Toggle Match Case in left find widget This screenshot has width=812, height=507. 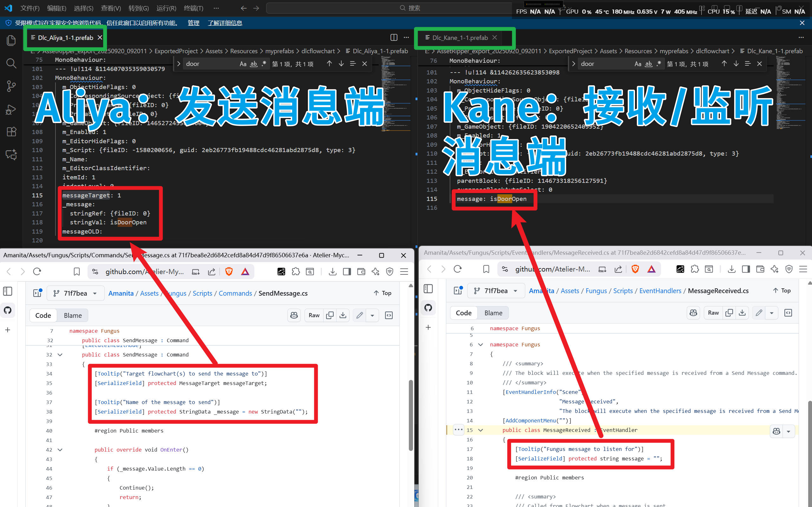(x=243, y=64)
